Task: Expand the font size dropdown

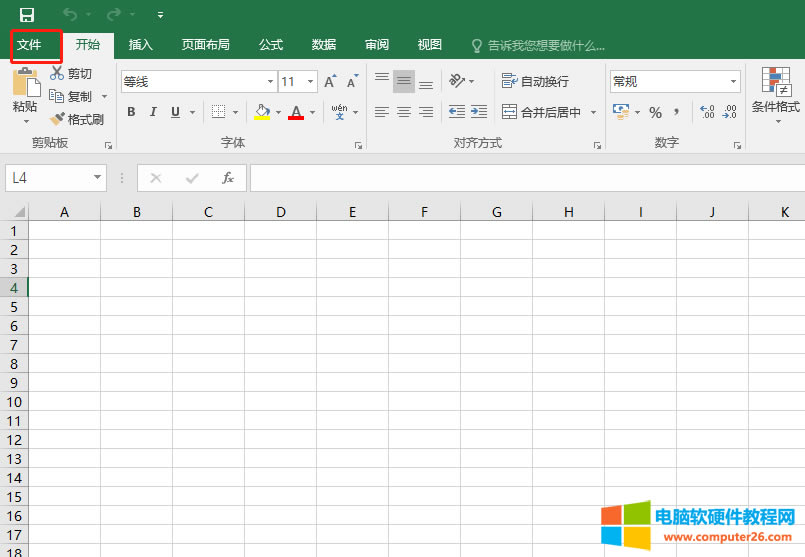Action: click(311, 82)
